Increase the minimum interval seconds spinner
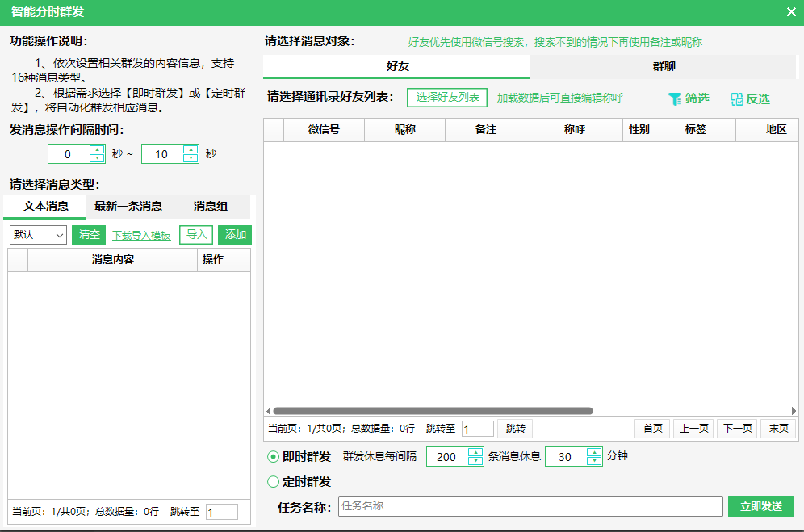 point(97,149)
